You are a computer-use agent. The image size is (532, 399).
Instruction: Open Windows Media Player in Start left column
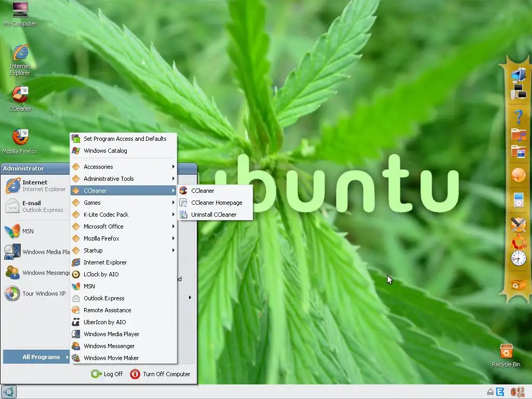[36, 252]
